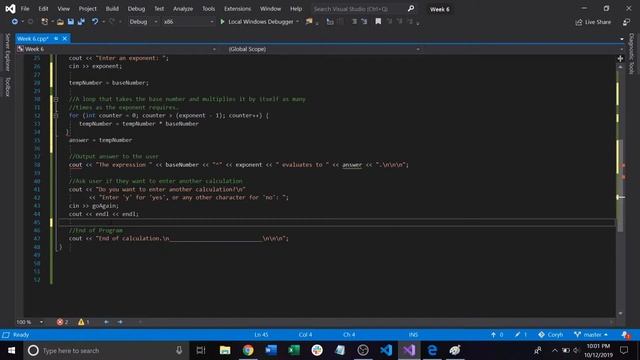
Task: Open the Server Explorer side tab
Action: tap(7, 52)
